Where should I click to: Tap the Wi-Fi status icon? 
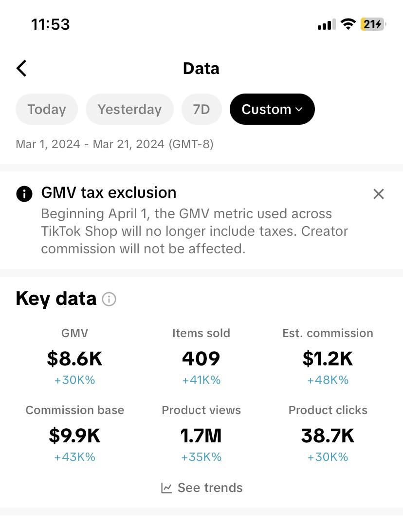pyautogui.click(x=348, y=24)
